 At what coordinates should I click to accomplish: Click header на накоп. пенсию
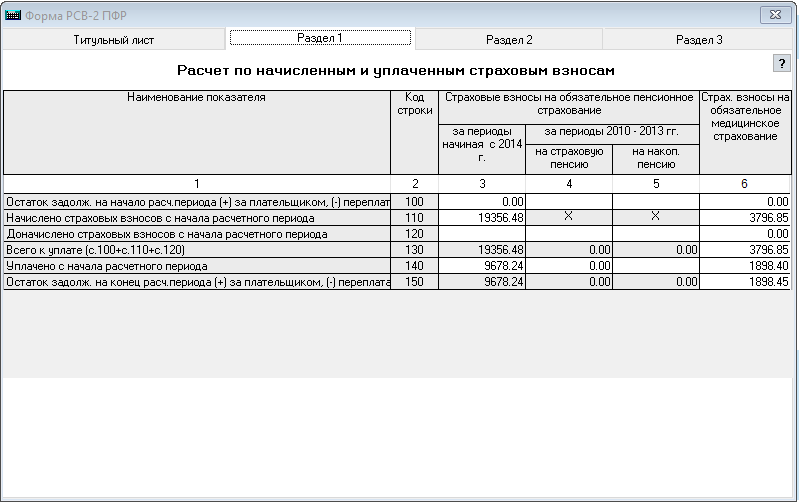[656, 160]
